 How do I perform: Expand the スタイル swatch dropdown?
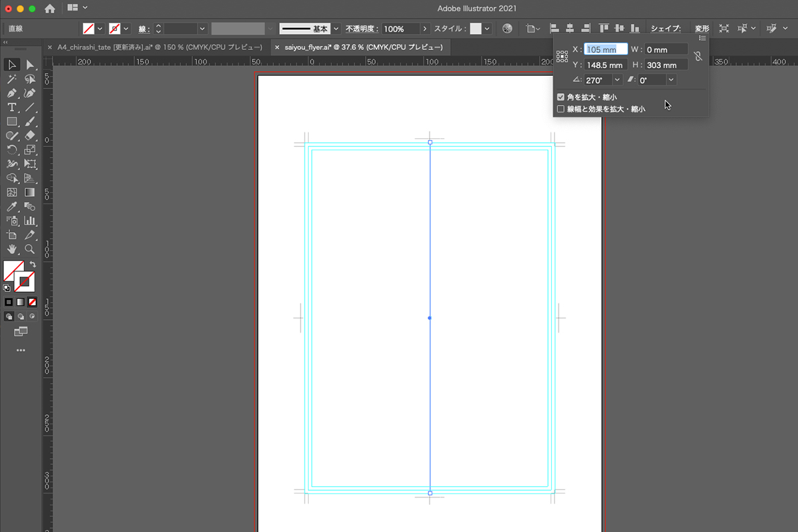tap(487, 29)
